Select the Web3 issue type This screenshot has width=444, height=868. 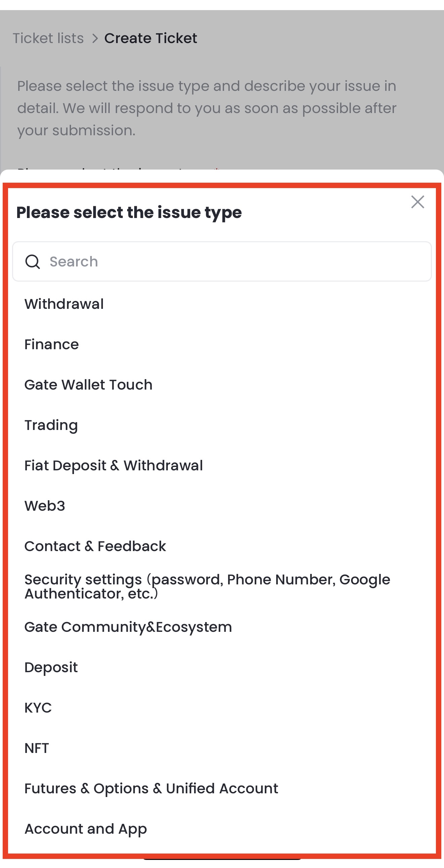(x=45, y=506)
